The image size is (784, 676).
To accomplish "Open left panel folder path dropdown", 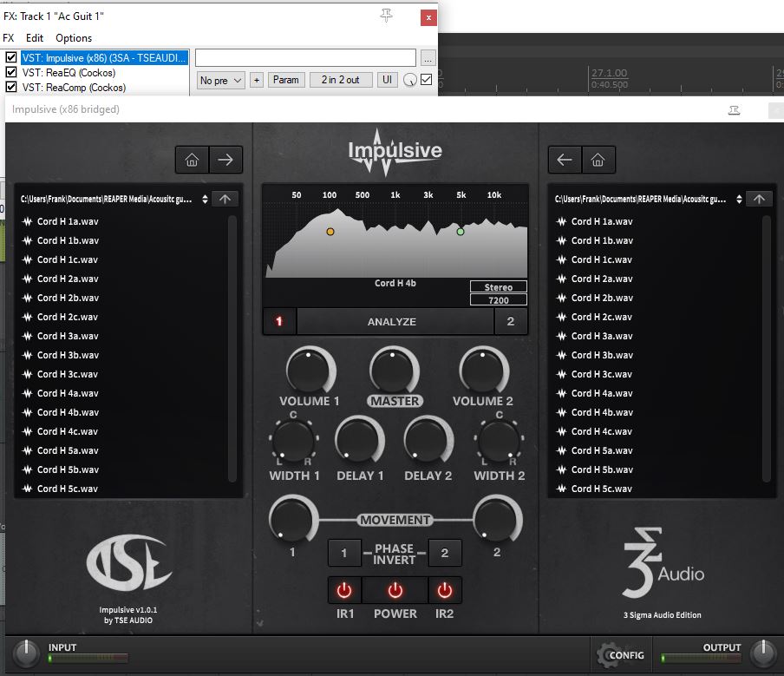I will point(205,199).
